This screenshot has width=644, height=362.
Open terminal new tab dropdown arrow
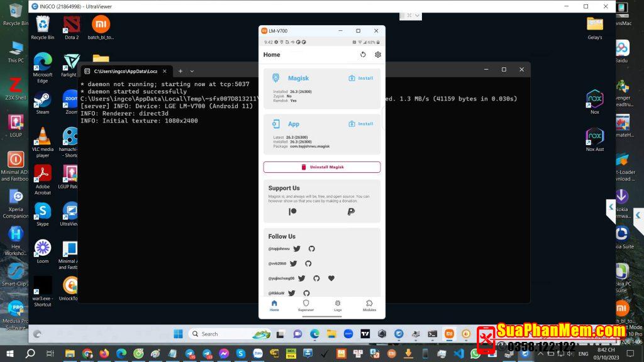point(192,71)
